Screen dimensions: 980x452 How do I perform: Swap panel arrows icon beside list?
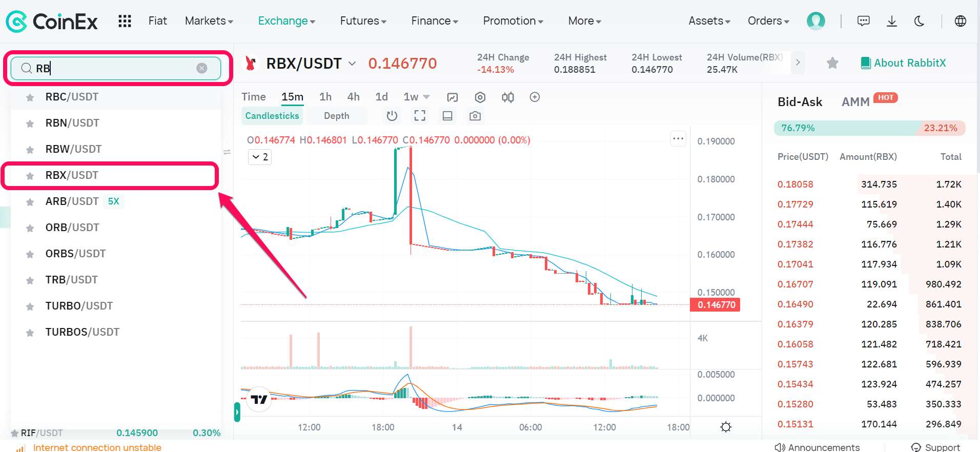click(x=227, y=152)
